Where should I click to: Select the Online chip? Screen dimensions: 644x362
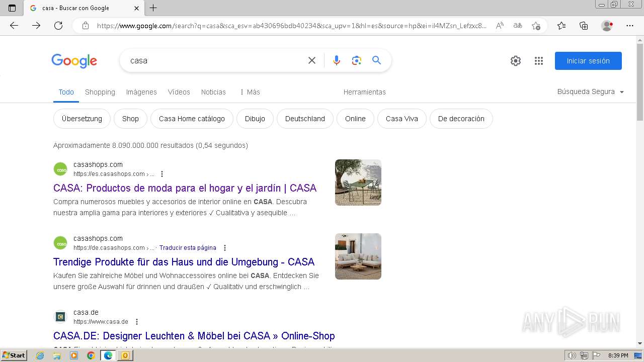click(x=355, y=119)
